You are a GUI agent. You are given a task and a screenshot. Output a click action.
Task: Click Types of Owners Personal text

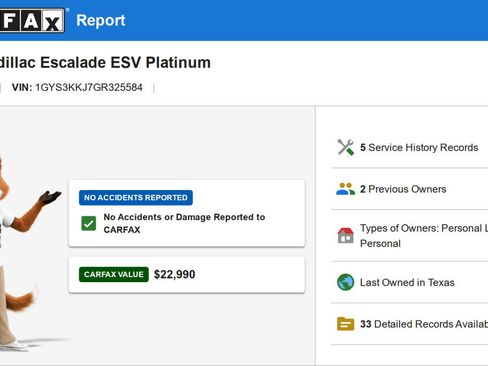(x=424, y=236)
